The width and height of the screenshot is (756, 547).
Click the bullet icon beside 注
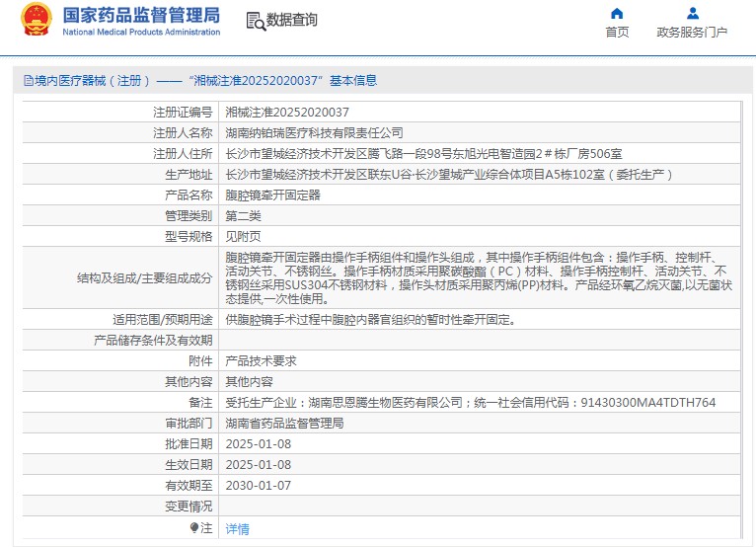(194, 527)
